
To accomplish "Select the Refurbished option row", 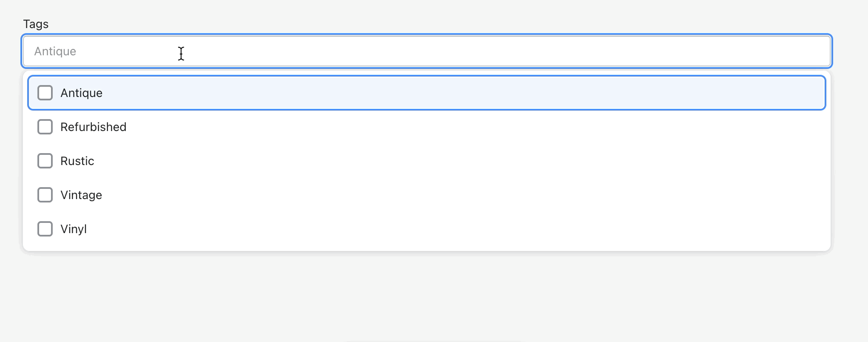I will click(213, 126).
